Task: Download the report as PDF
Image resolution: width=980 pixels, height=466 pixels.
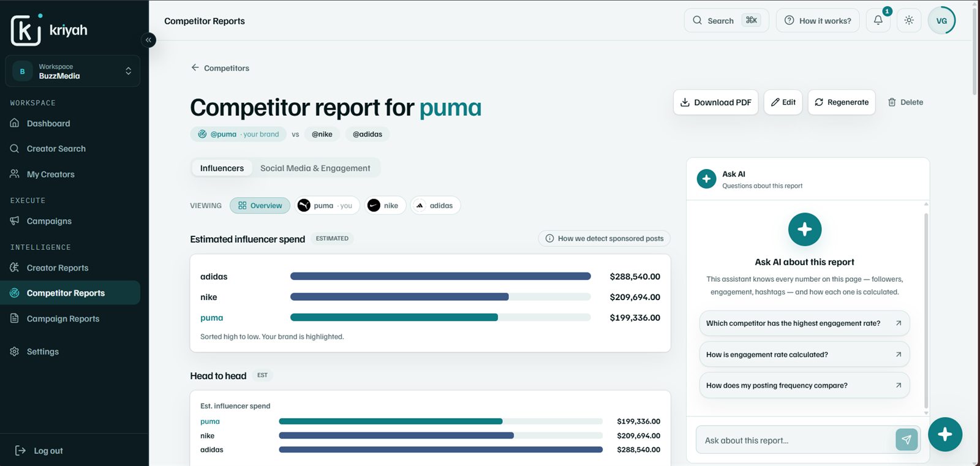Action: [x=716, y=102]
